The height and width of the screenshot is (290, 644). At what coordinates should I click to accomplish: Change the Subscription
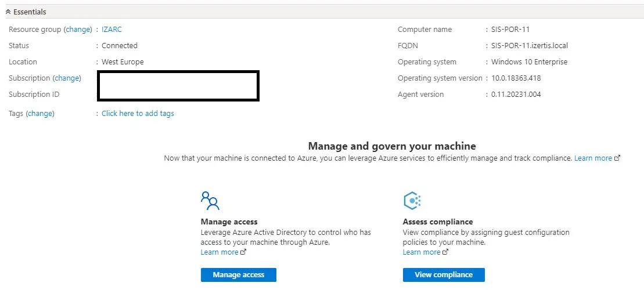[67, 78]
